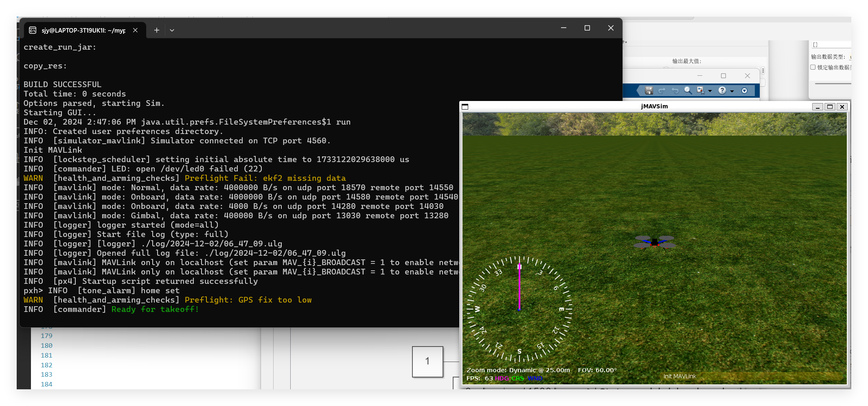This screenshot has width=868, height=406.
Task: Expand the dropdown arrow beside the favorites icon
Action: click(710, 91)
